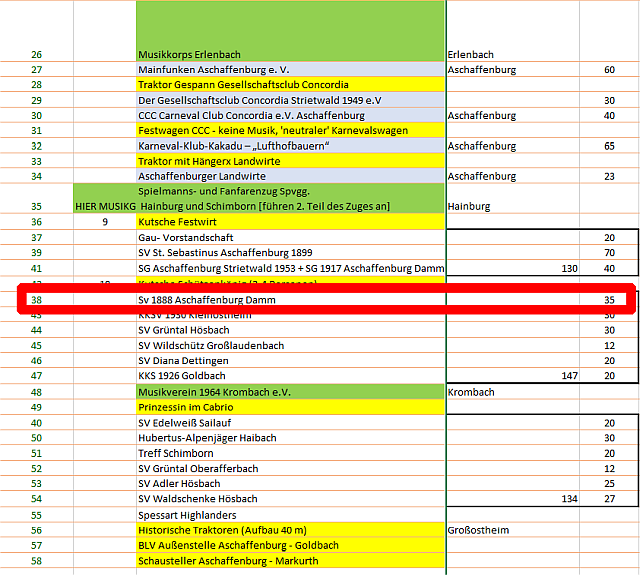Select the value '70' in St. Sebastinus row

coord(609,253)
